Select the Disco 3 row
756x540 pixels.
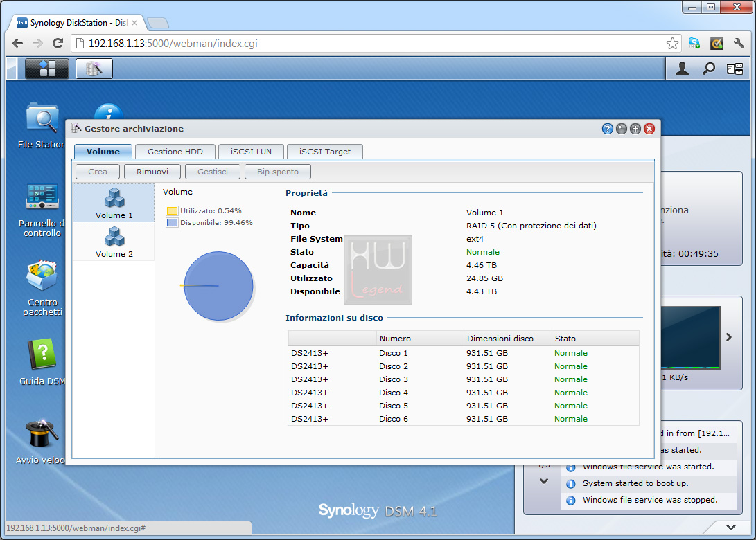click(464, 379)
